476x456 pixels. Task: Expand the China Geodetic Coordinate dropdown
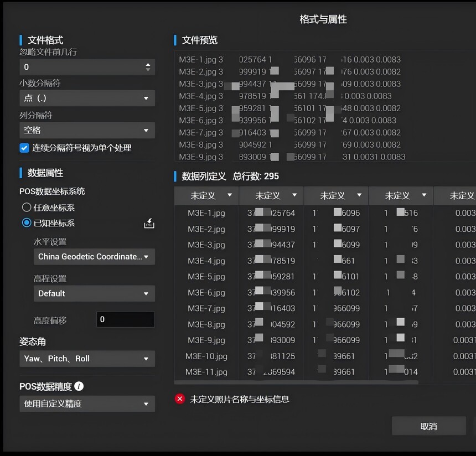tap(94, 257)
